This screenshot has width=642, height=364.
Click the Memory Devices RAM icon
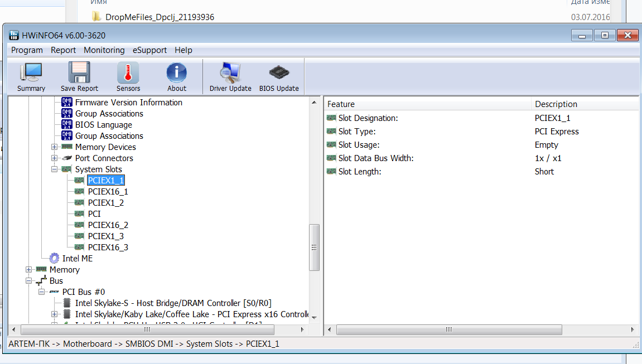coord(67,147)
